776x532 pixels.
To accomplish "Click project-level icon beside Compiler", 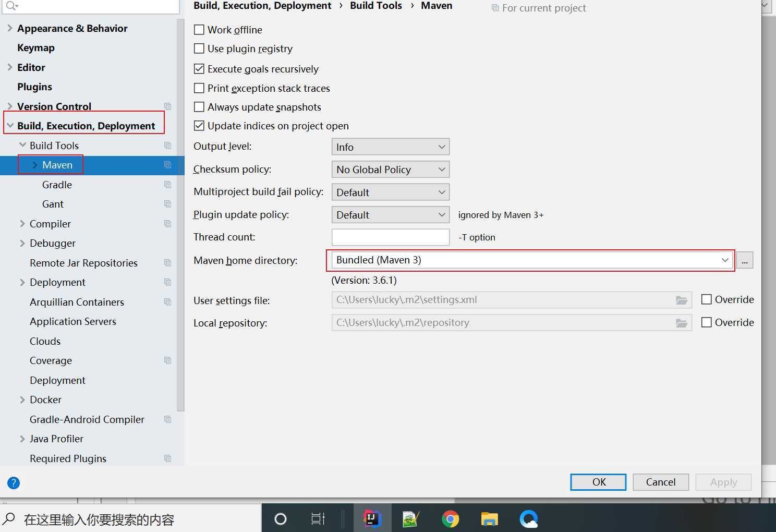I will [x=167, y=224].
